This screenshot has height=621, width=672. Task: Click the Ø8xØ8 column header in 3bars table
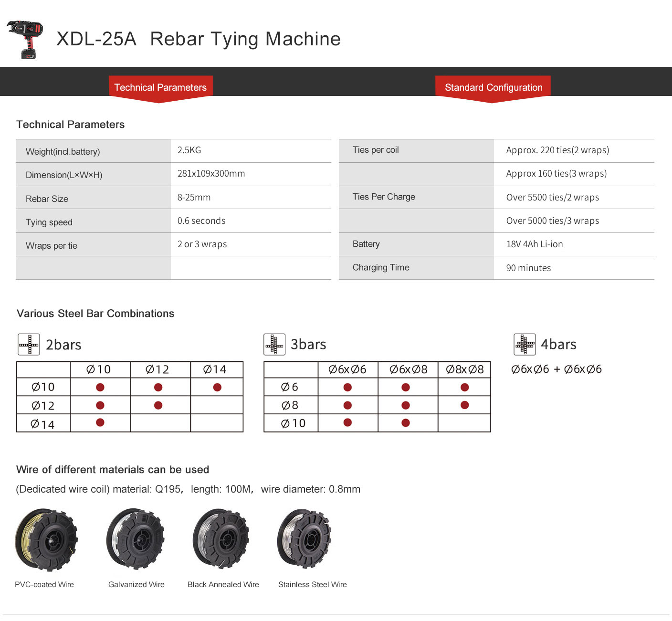[x=465, y=369]
